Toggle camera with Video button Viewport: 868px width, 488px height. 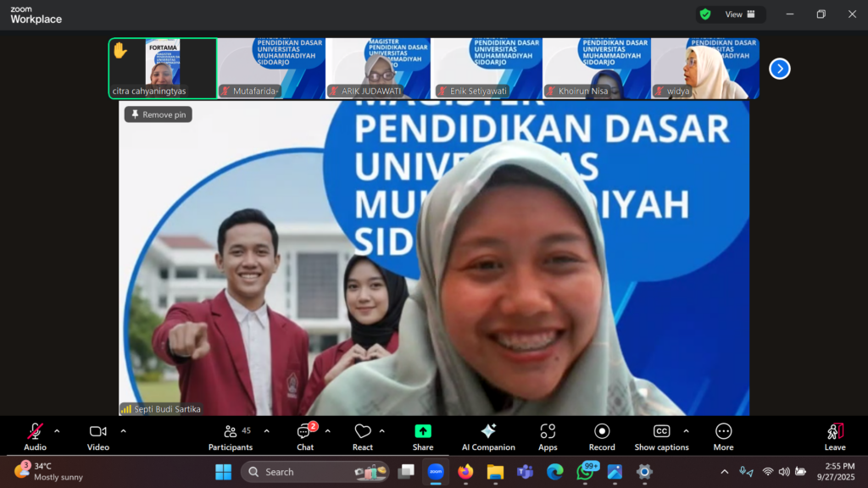pyautogui.click(x=98, y=436)
